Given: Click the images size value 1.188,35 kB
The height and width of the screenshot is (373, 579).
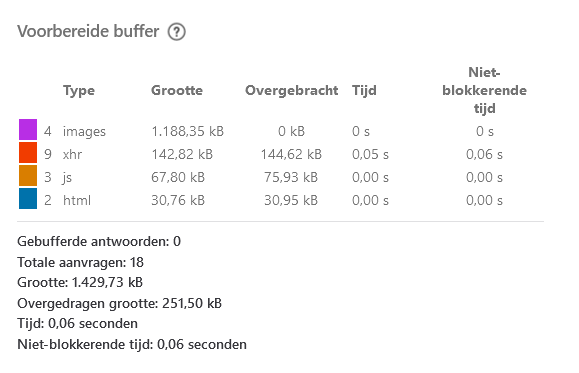Looking at the screenshot, I should 188,131.
